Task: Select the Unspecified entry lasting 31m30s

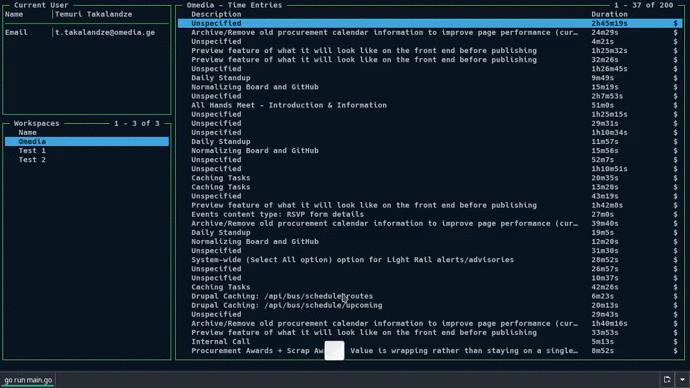Action: 430,250
